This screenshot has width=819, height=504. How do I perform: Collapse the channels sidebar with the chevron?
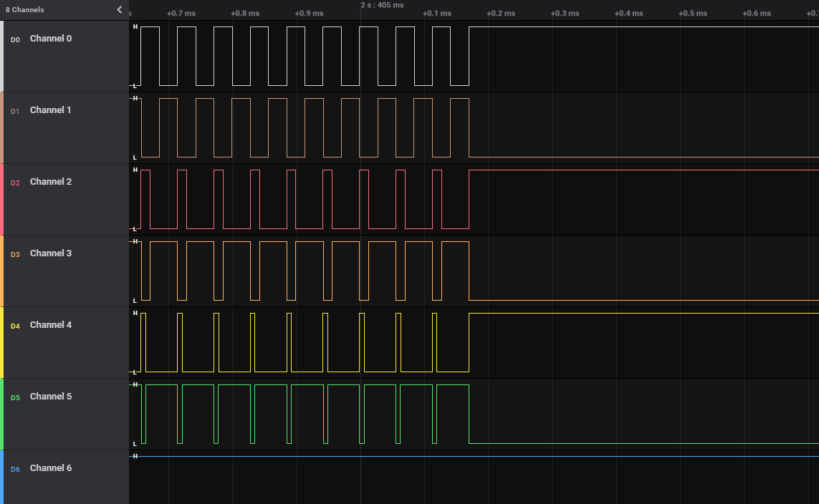pyautogui.click(x=120, y=9)
